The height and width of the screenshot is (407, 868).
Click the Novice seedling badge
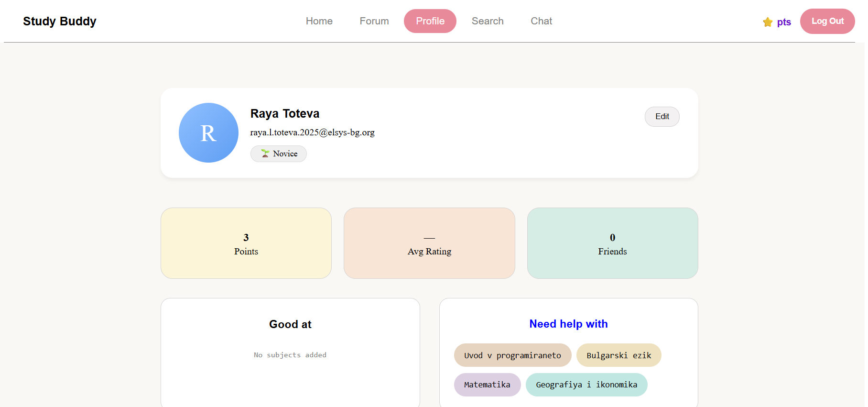coord(279,154)
